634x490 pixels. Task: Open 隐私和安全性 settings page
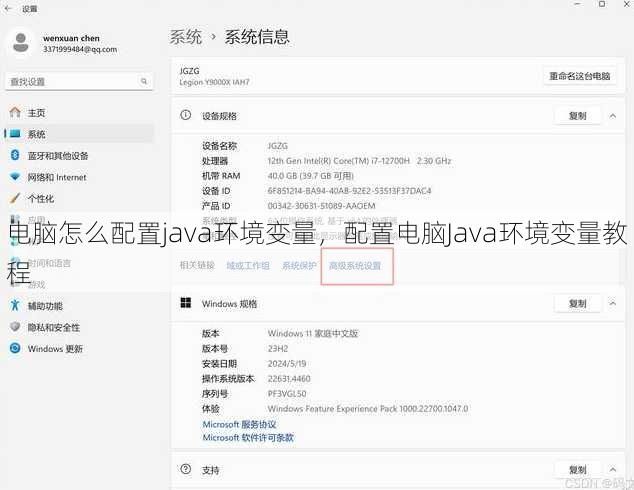click(x=79, y=327)
